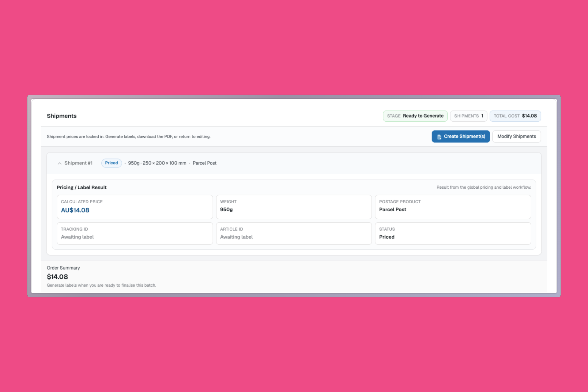588x392 pixels.
Task: Click the document icon in Create Shipment(s)
Action: click(439, 137)
